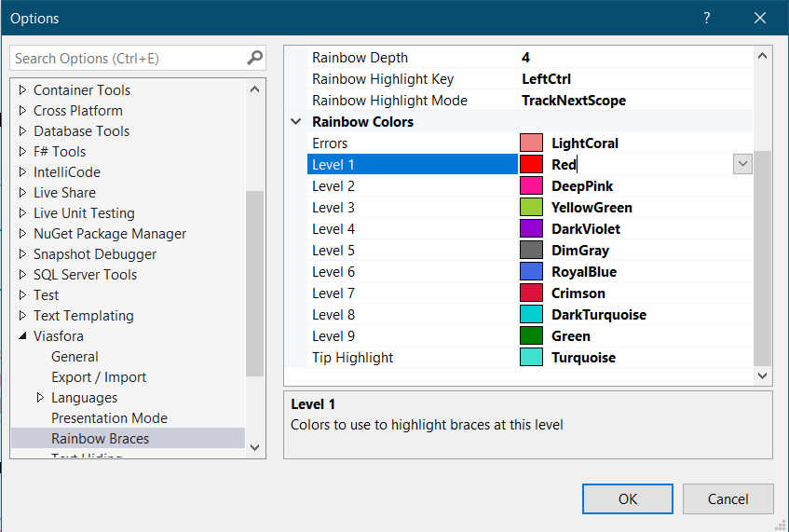Click the DeepPink Level 2 swatch
789x532 pixels.
coord(531,186)
